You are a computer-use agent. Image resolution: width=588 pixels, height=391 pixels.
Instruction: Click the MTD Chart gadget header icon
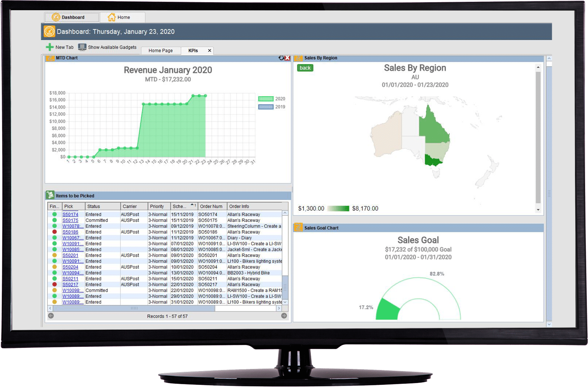(x=50, y=58)
